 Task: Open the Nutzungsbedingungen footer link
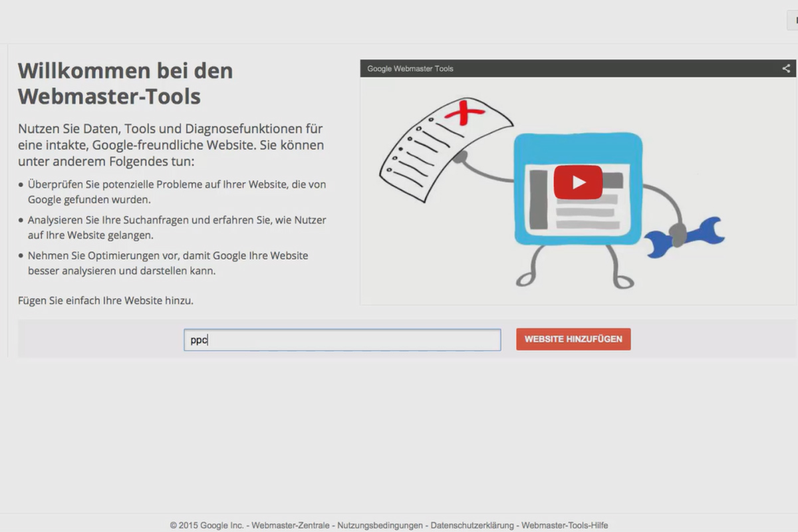pyautogui.click(x=380, y=525)
